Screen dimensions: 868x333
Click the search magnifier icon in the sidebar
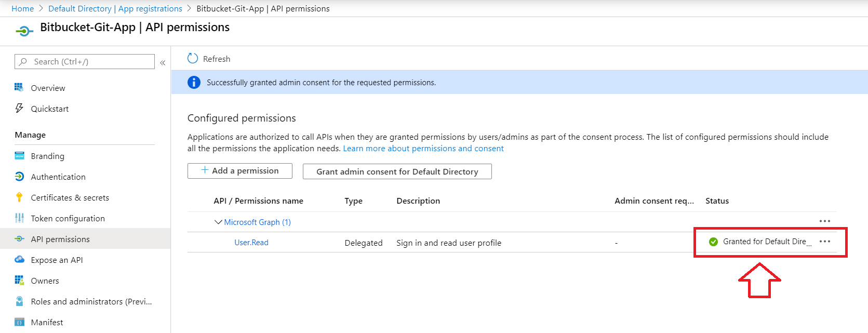[x=23, y=61]
